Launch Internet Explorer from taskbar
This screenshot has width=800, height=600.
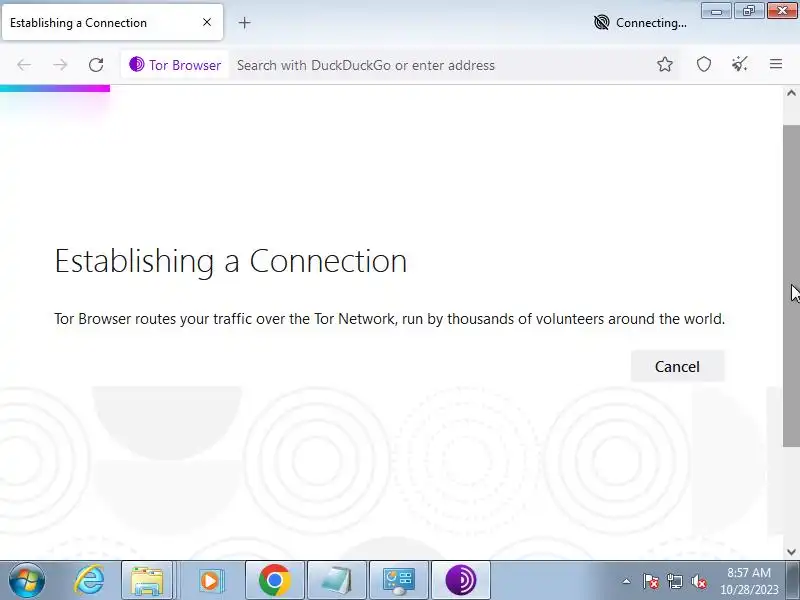[x=89, y=580]
